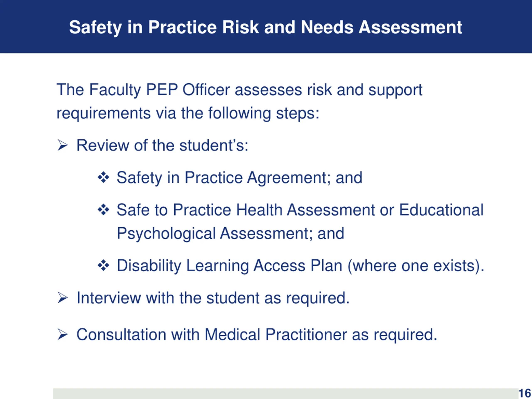Select the diamond bullet before "Safe to Practice Health"
532x399 pixels.
pos(103,210)
